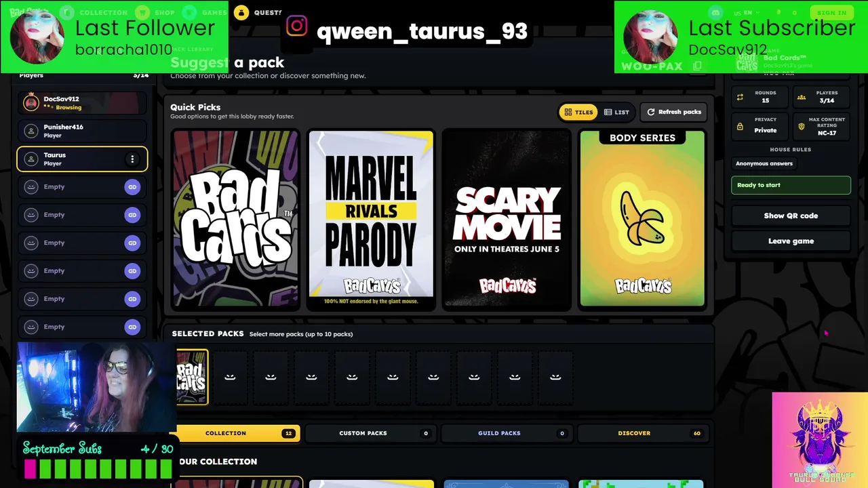Click the streamer webcam feed overlay
Image resolution: width=868 pixels, height=488 pixels.
click(96, 387)
